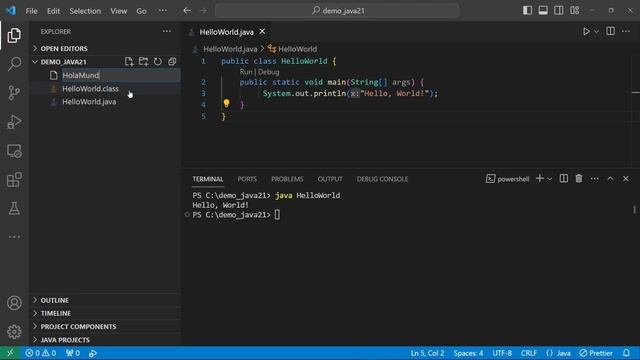This screenshot has height=360, width=640.
Task: Switch to the DEBUG CONSOLE tab
Action: pos(382,179)
